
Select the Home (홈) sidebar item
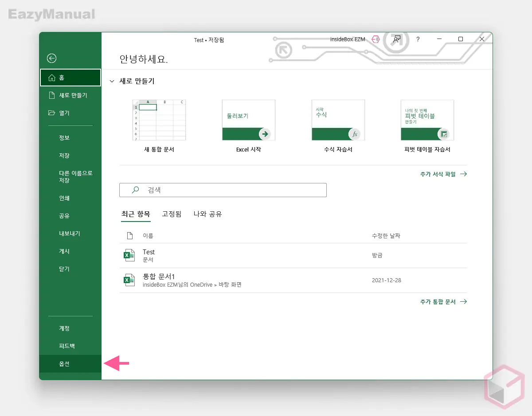[x=70, y=78]
